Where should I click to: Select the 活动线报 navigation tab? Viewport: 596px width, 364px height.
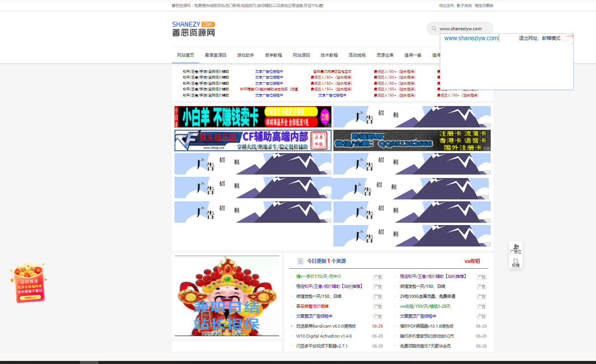tap(357, 55)
